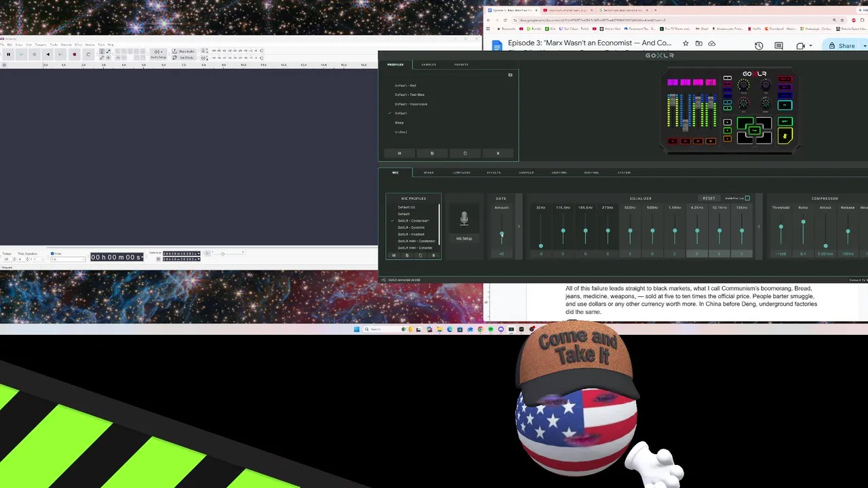This screenshot has height=488, width=868.
Task: Switch to GoXLR Presets tab
Action: coord(461,64)
